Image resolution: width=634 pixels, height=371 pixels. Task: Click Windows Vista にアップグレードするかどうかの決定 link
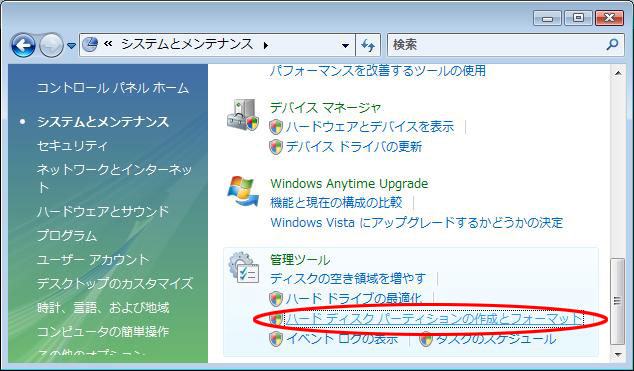pyautogui.click(x=416, y=222)
